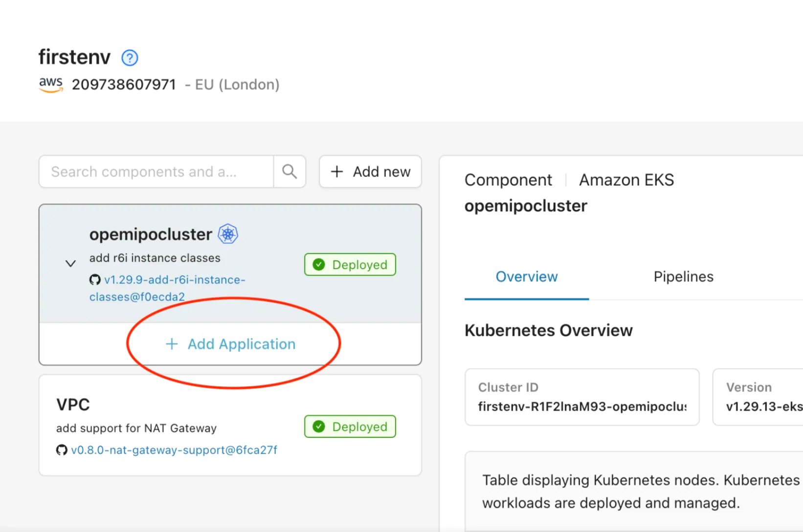
Task: Click the AWS account number 209738607971
Action: (x=124, y=85)
